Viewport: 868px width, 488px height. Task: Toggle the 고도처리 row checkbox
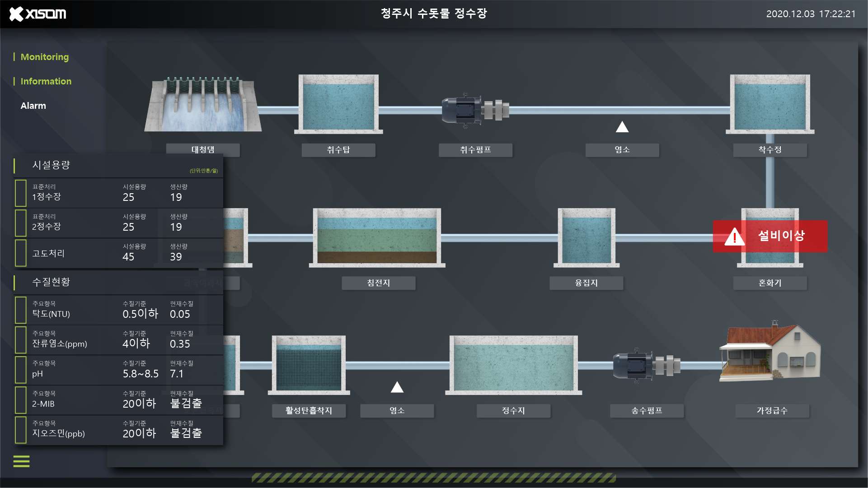click(x=21, y=253)
